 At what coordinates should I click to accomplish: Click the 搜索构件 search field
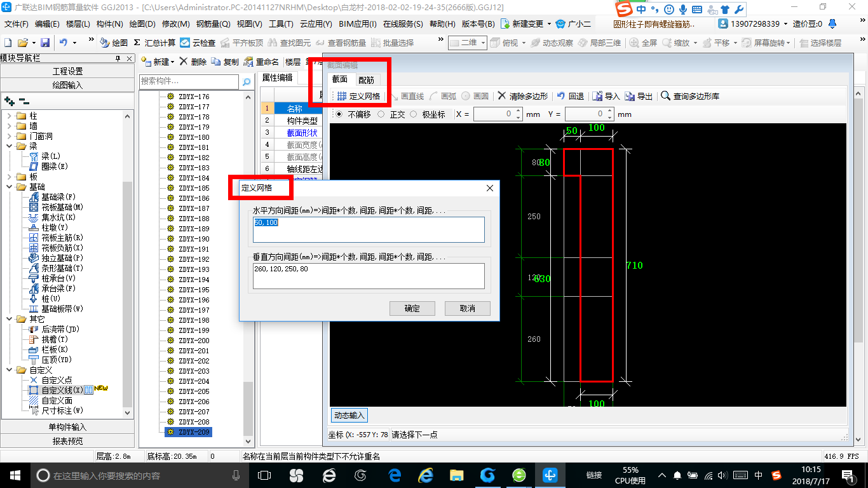tap(189, 82)
